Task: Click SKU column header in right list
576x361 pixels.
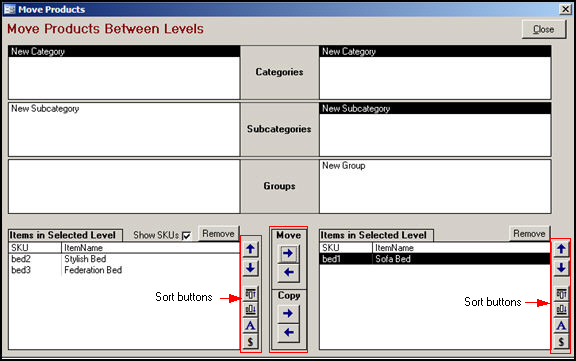Action: [346, 248]
